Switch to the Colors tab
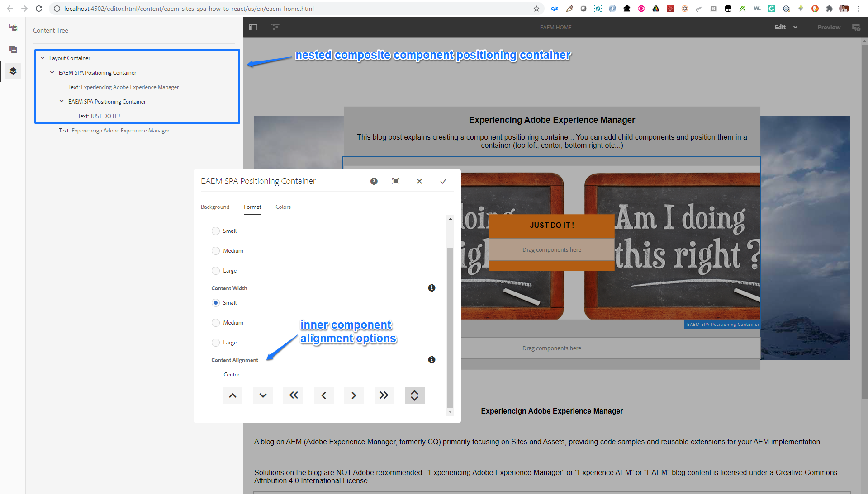The image size is (868, 494). (x=283, y=207)
